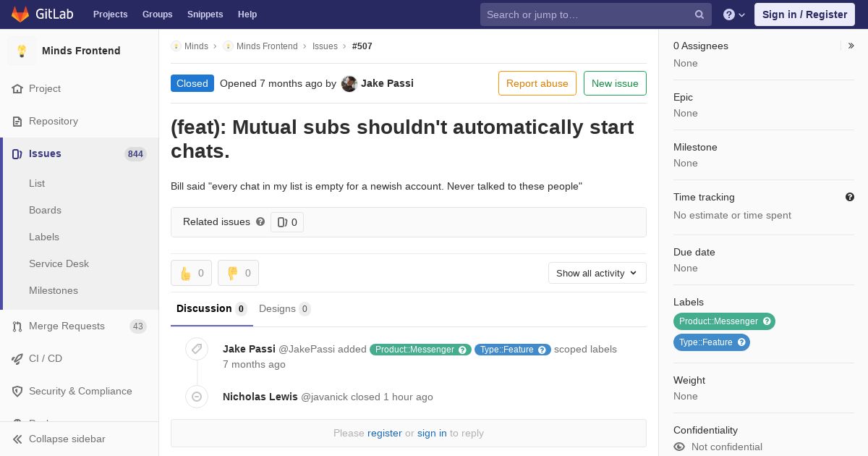This screenshot has height=456, width=868.
Task: Click Jake Passi's avatar picture
Action: click(x=349, y=83)
